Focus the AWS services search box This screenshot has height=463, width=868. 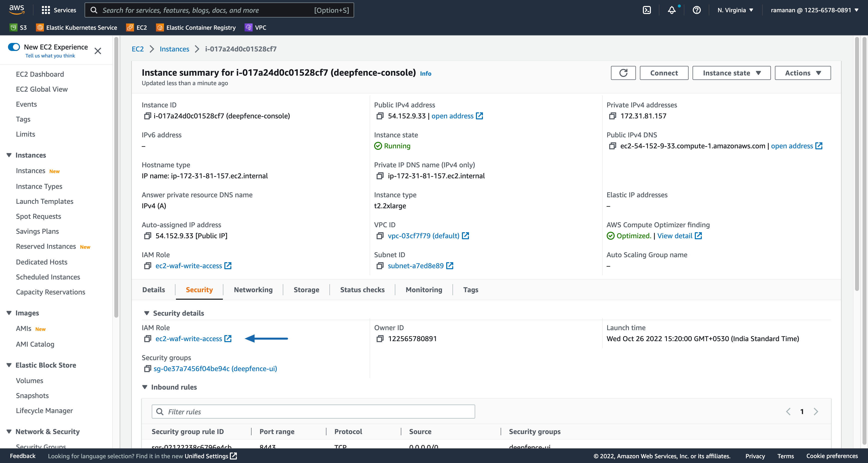point(219,10)
